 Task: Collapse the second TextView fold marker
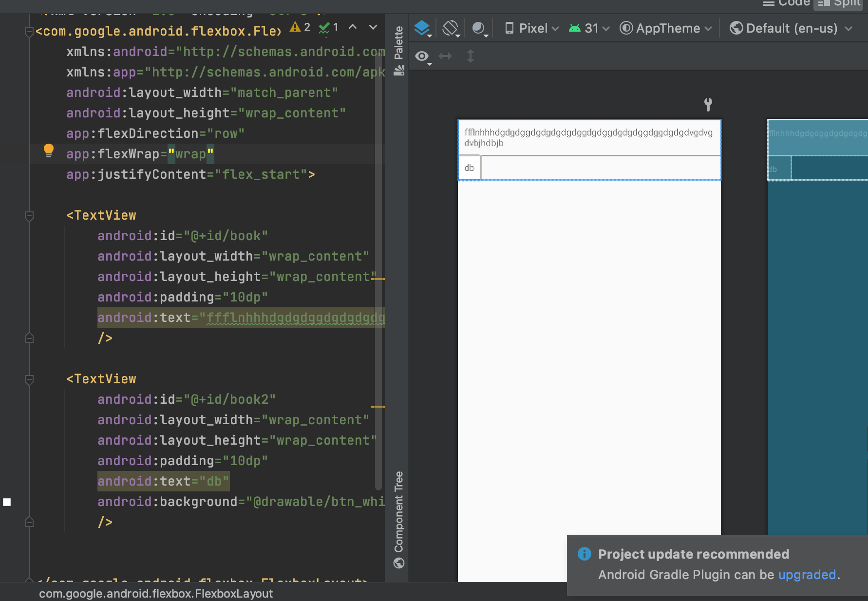(29, 379)
